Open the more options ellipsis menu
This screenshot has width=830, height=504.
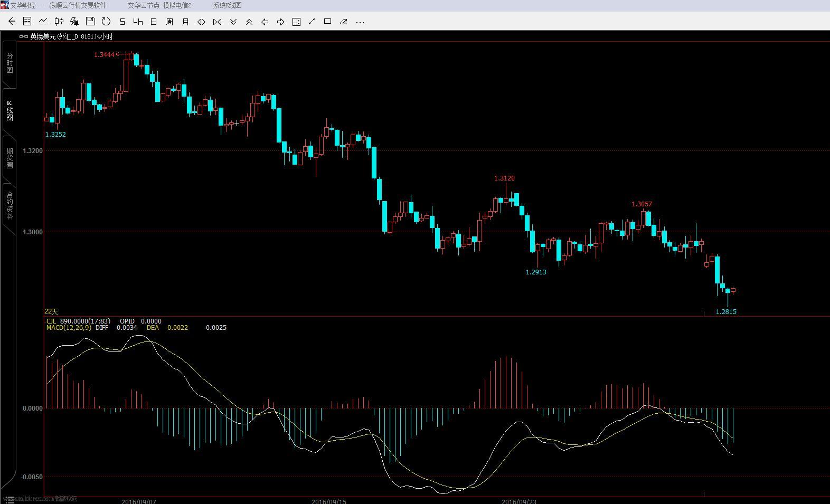point(360,22)
